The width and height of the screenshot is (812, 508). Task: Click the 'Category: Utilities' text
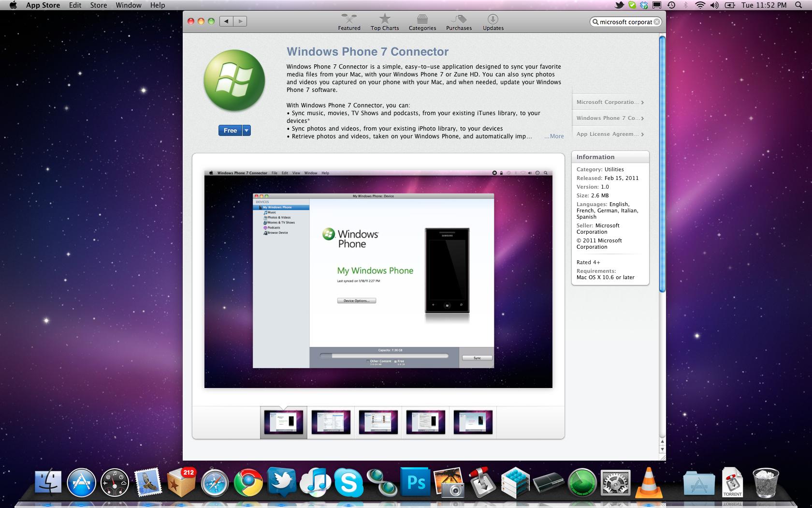(600, 169)
